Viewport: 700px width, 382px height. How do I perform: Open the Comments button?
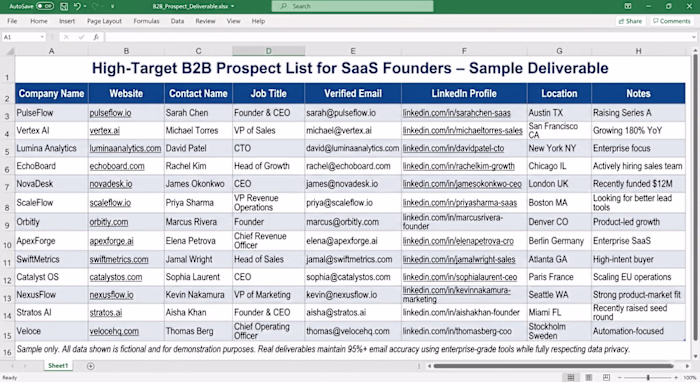pos(672,21)
